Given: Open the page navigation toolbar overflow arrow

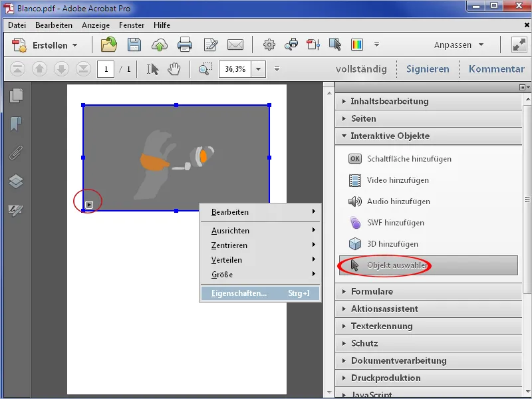Looking at the screenshot, I should pos(277,69).
